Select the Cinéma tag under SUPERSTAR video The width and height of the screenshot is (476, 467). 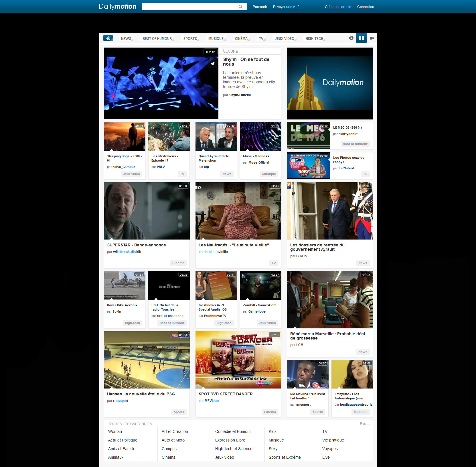(178, 263)
